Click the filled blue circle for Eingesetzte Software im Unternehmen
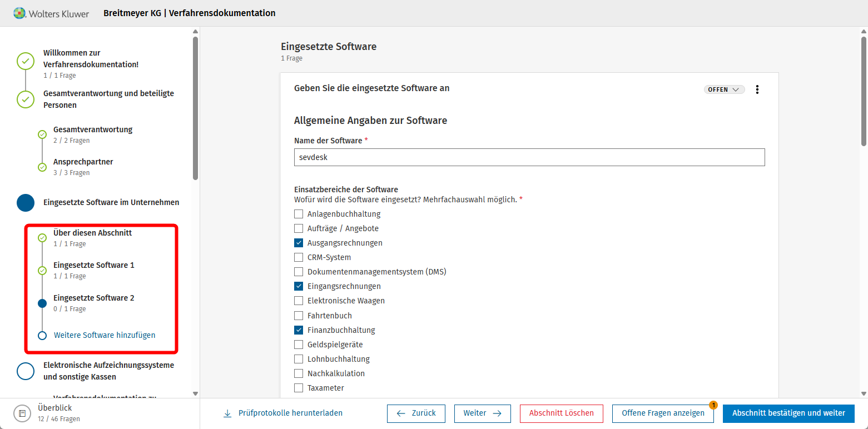 coord(26,203)
